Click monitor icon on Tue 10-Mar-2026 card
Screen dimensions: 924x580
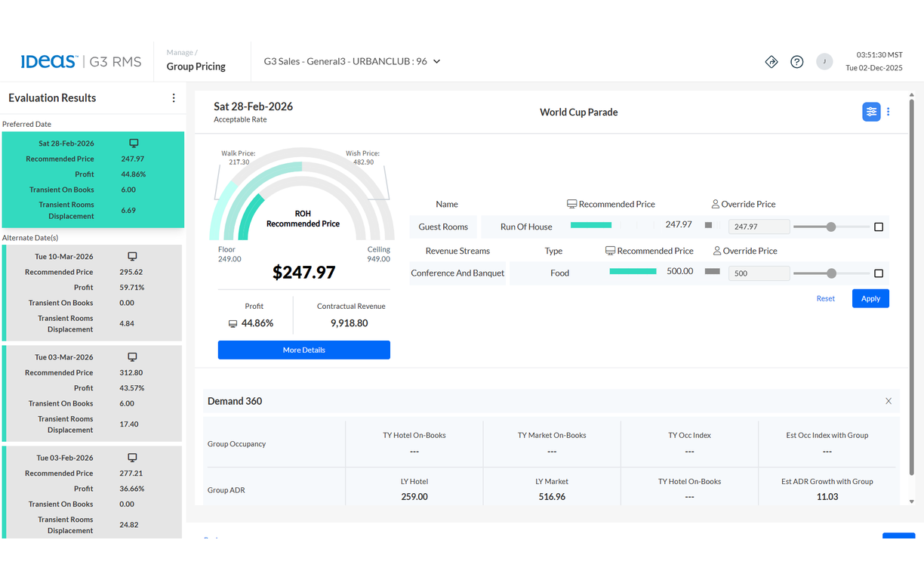(x=132, y=256)
